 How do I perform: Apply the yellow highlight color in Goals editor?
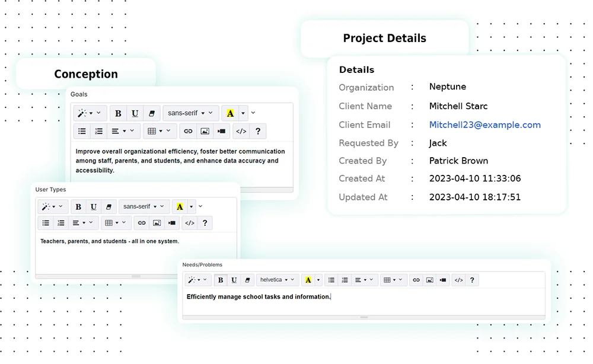(x=230, y=113)
